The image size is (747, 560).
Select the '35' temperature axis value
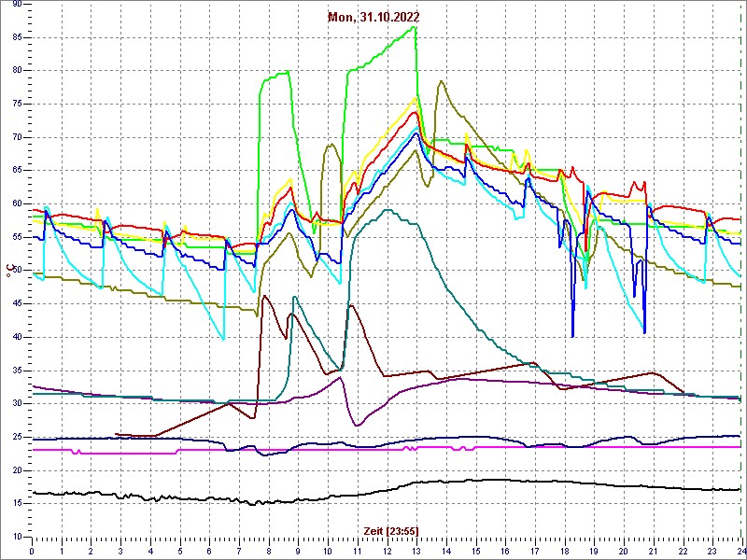tap(17, 371)
